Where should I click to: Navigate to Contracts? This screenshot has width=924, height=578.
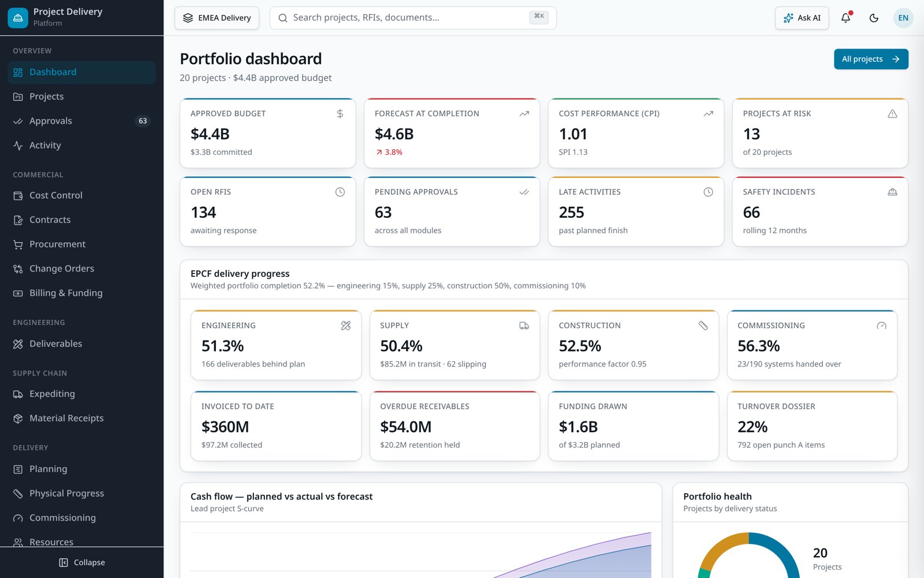tap(81, 220)
